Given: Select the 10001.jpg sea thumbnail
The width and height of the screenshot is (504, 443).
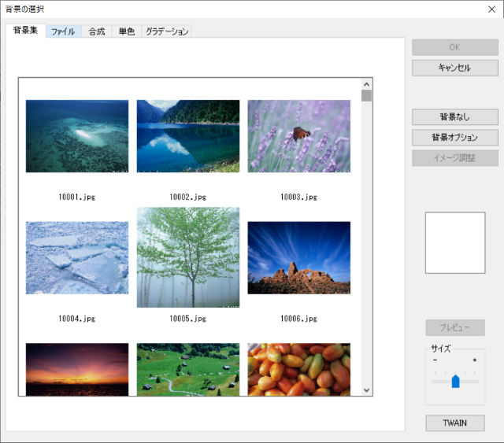Looking at the screenshot, I should click(77, 136).
